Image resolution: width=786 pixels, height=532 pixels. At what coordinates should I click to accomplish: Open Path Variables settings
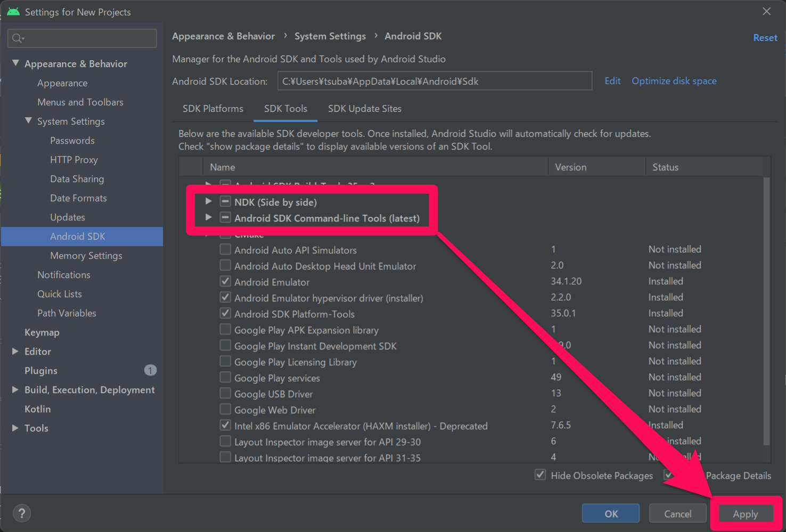[x=67, y=313]
